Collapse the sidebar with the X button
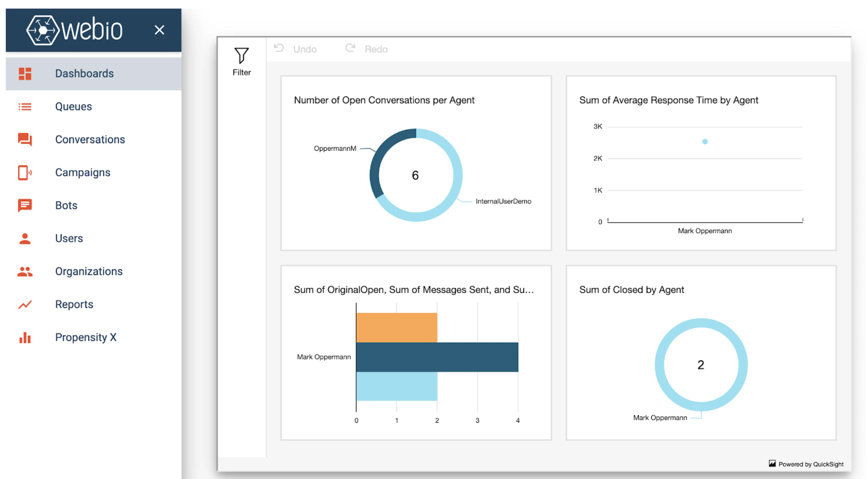The image size is (868, 479). [x=159, y=30]
